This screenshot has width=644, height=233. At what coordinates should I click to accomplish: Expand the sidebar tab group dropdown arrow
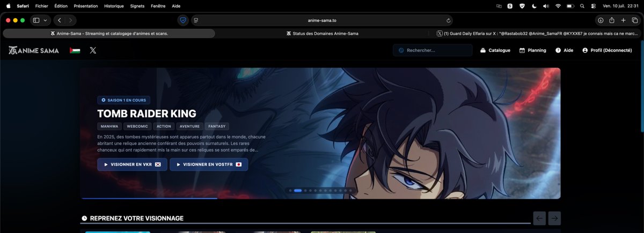[46, 20]
